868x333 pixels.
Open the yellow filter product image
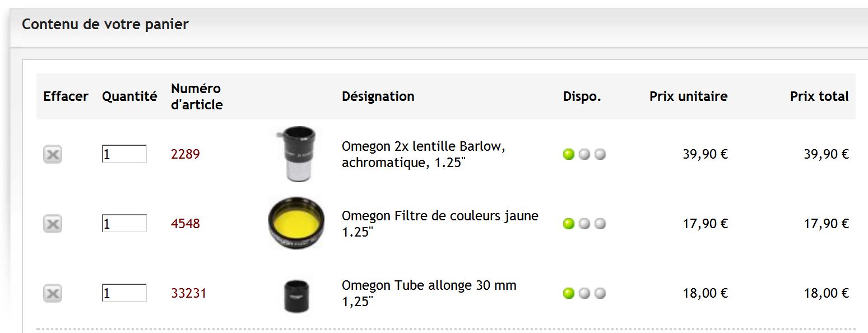[x=296, y=223]
